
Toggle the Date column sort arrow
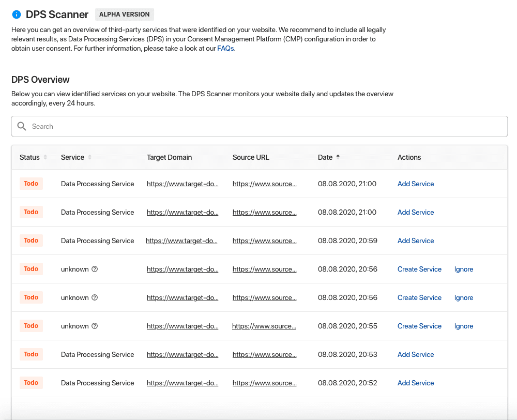(x=338, y=157)
